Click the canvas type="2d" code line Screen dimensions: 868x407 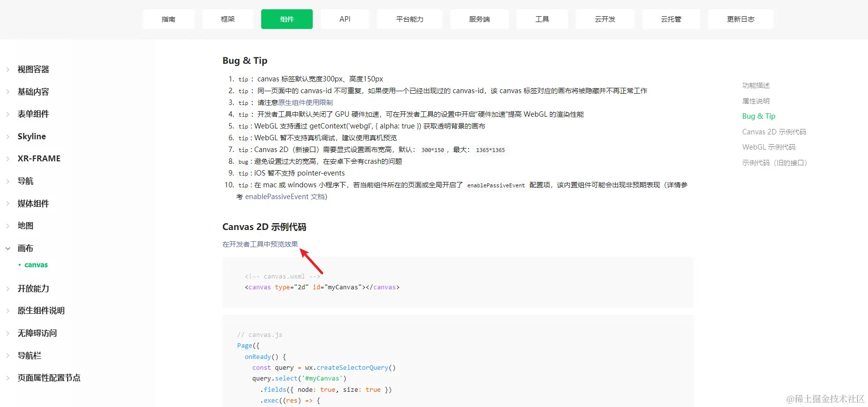coord(322,287)
